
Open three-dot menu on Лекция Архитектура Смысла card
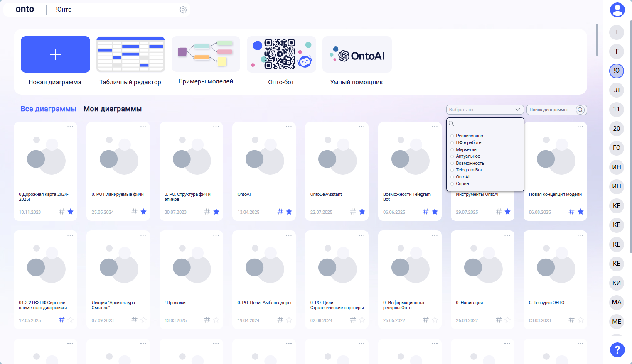click(x=143, y=235)
